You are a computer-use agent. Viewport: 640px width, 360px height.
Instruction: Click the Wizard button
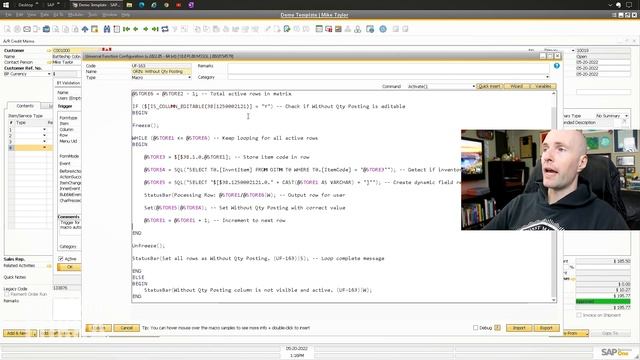(x=516, y=87)
